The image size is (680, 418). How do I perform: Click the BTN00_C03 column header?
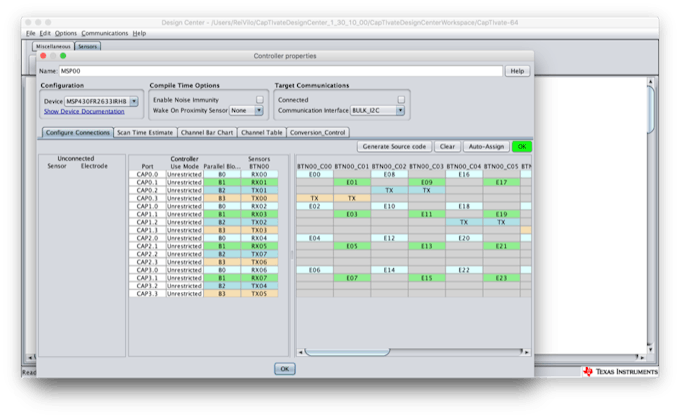[426, 167]
